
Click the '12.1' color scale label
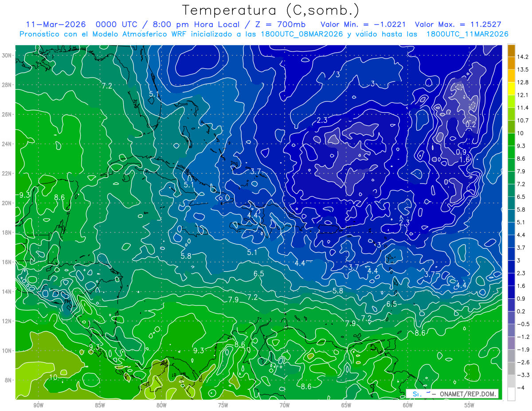523,95
